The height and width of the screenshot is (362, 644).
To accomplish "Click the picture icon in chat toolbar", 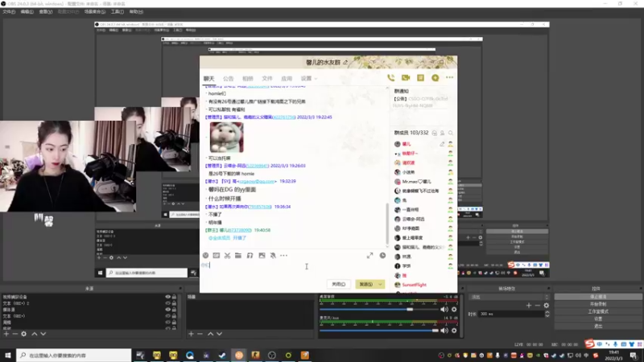I will pos(262,255).
